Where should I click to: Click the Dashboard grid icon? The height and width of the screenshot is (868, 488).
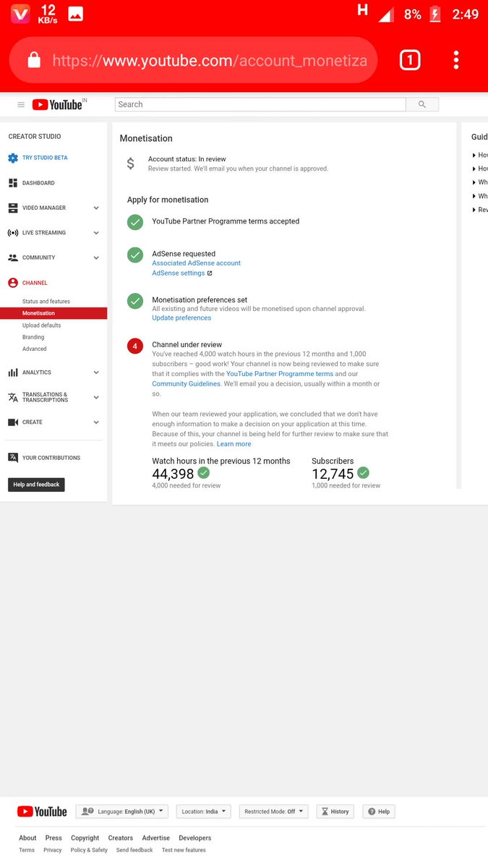[13, 183]
